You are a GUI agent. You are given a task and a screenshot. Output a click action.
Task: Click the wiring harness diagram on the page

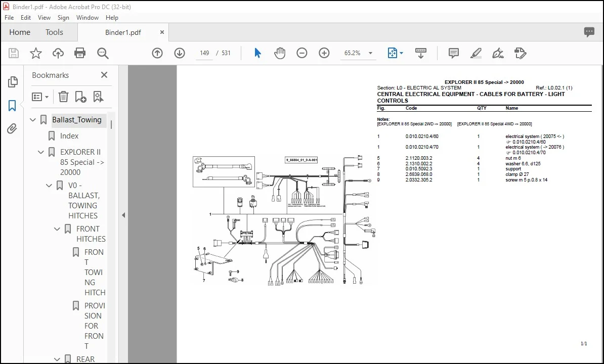(283, 220)
